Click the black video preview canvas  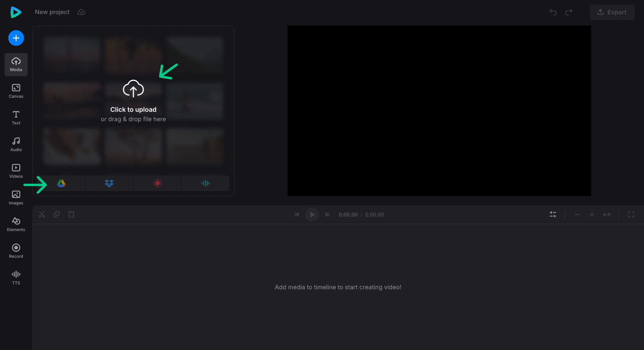pyautogui.click(x=439, y=111)
